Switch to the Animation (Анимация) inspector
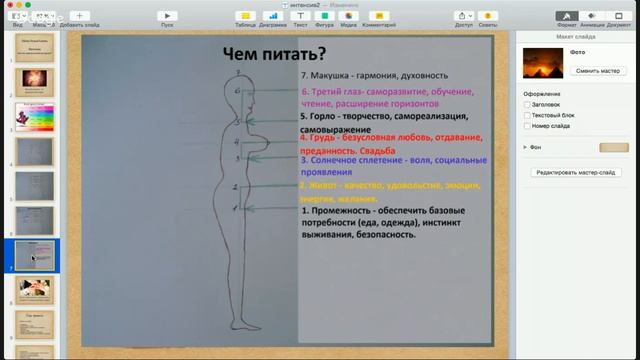Screen dimensions: 640x360 592,16
